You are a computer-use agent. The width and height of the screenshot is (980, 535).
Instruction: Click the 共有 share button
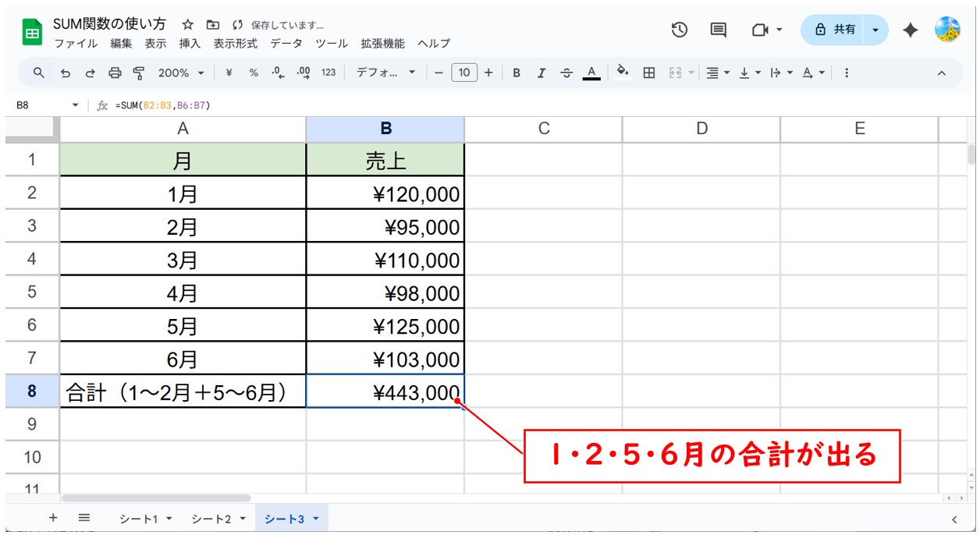tap(835, 30)
